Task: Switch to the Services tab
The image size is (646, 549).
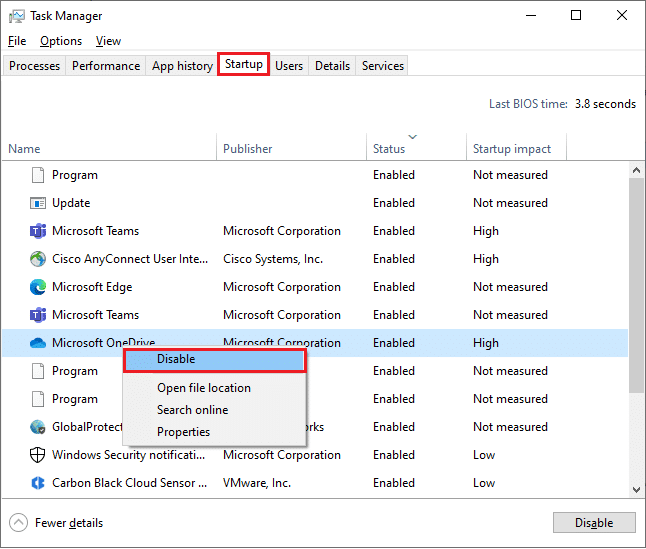Action: coord(383,66)
